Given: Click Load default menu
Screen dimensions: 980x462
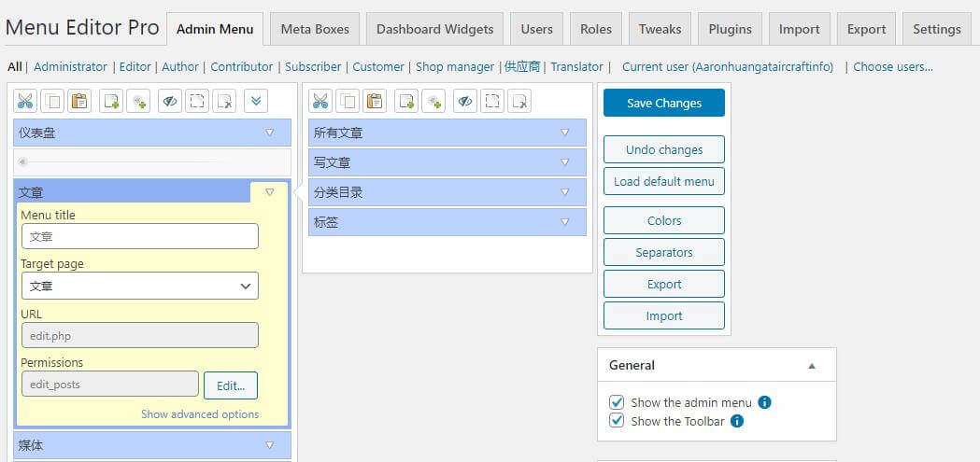Looking at the screenshot, I should [663, 182].
